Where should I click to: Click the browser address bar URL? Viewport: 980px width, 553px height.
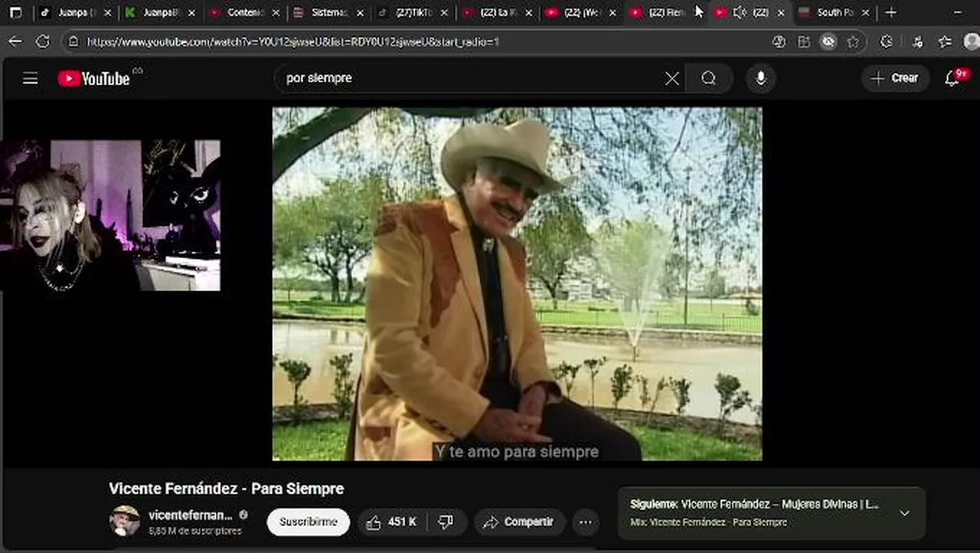click(293, 41)
